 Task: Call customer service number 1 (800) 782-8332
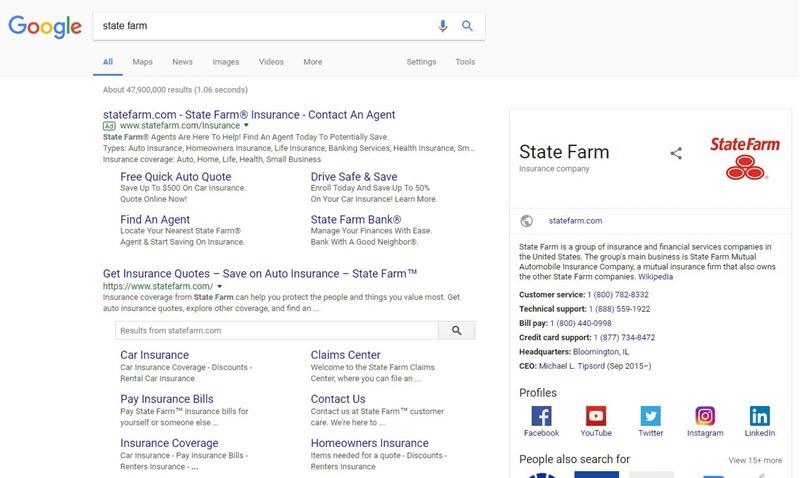coord(618,295)
